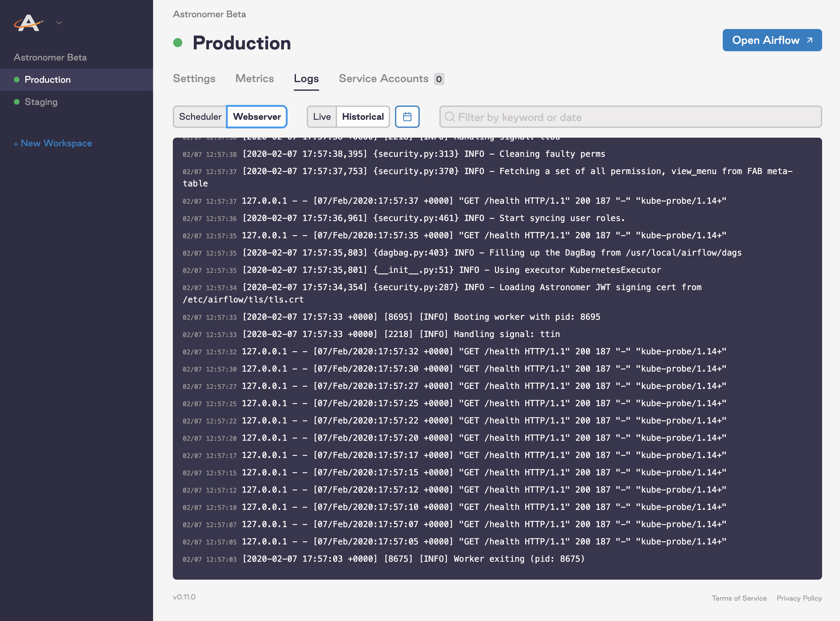
Task: Switch to Live log mode
Action: (x=322, y=117)
